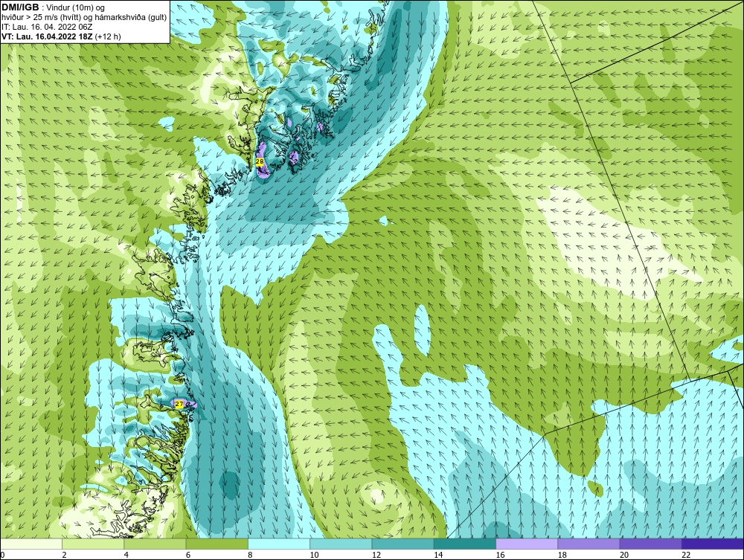
Task: Click the 12–14 m/s teal legend swatch
Action: click(x=403, y=544)
